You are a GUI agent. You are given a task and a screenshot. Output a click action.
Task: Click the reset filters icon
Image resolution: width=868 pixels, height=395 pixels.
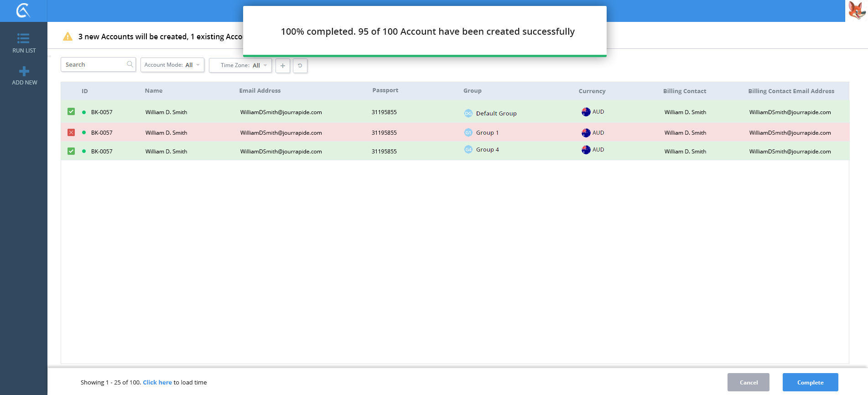point(300,66)
